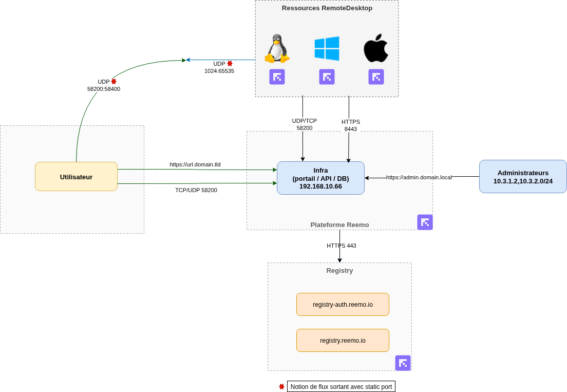Viewport: 567px width, 392px height.
Task: Click the red star beside UDP 58200:58400
Action: click(x=114, y=82)
